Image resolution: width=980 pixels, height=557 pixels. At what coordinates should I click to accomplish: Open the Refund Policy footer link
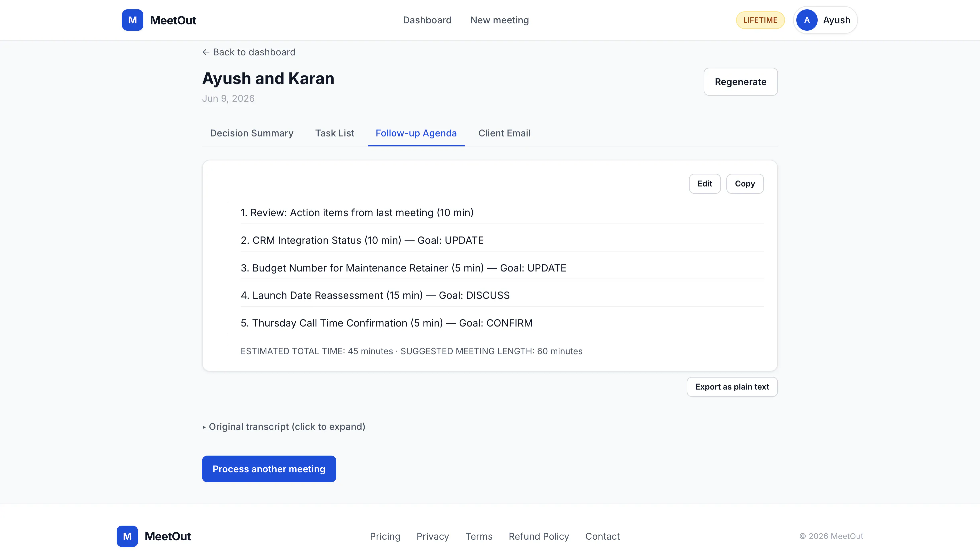(539, 536)
